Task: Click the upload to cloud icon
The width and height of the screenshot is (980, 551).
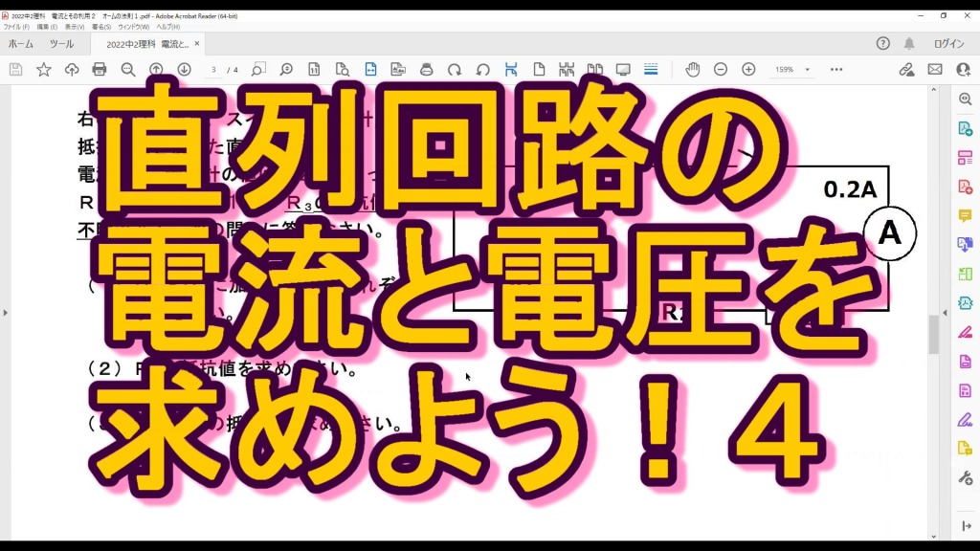Action: tap(72, 70)
